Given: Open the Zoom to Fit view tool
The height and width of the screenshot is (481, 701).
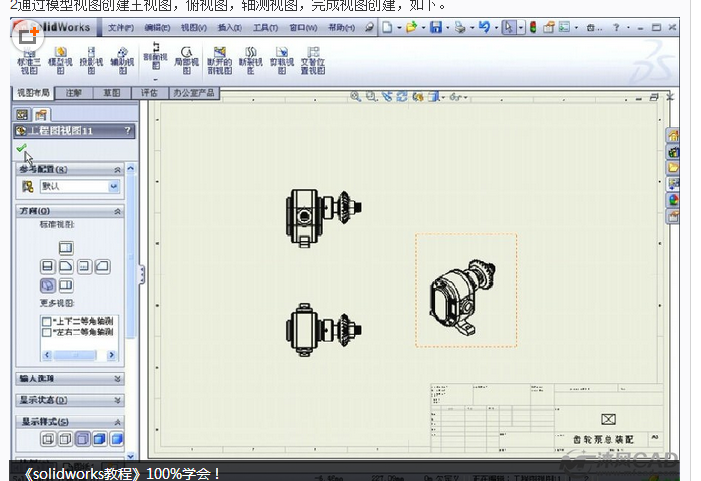Looking at the screenshot, I should (355, 97).
